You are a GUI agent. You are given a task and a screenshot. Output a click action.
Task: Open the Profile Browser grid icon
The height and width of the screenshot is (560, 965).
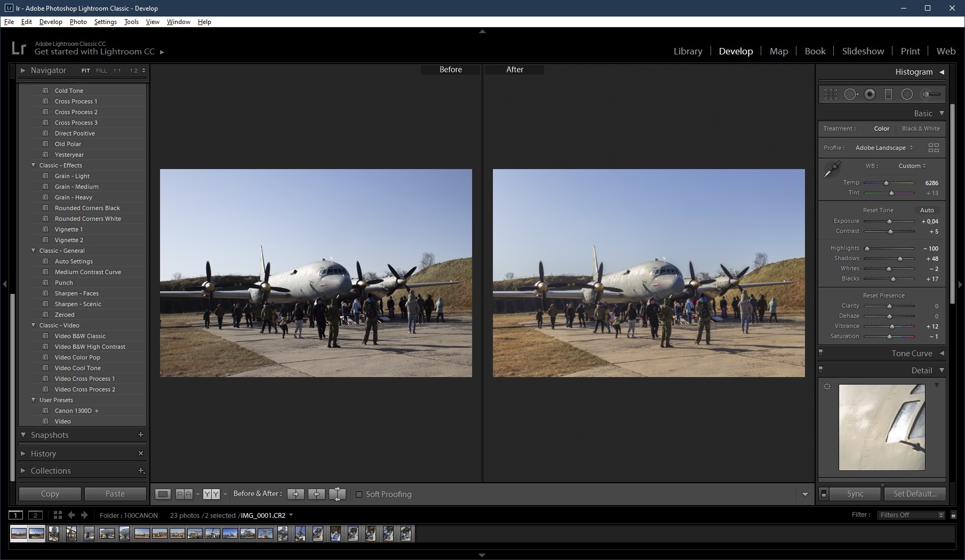point(934,148)
